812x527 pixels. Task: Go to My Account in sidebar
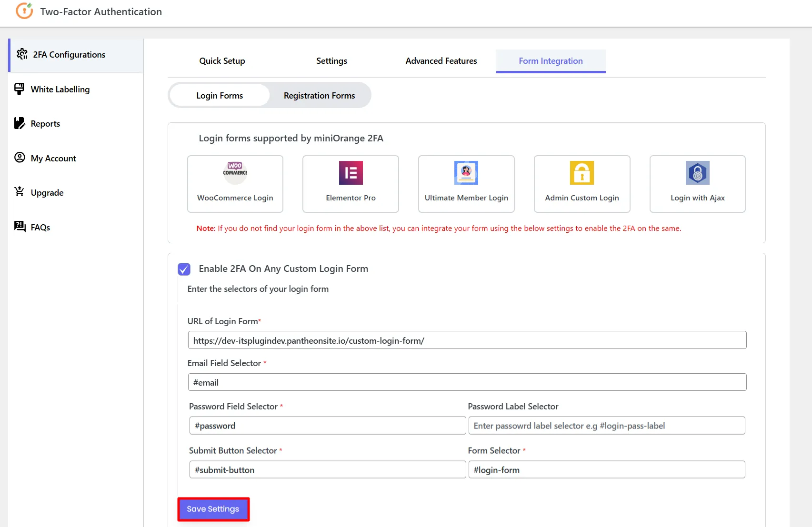click(x=53, y=159)
